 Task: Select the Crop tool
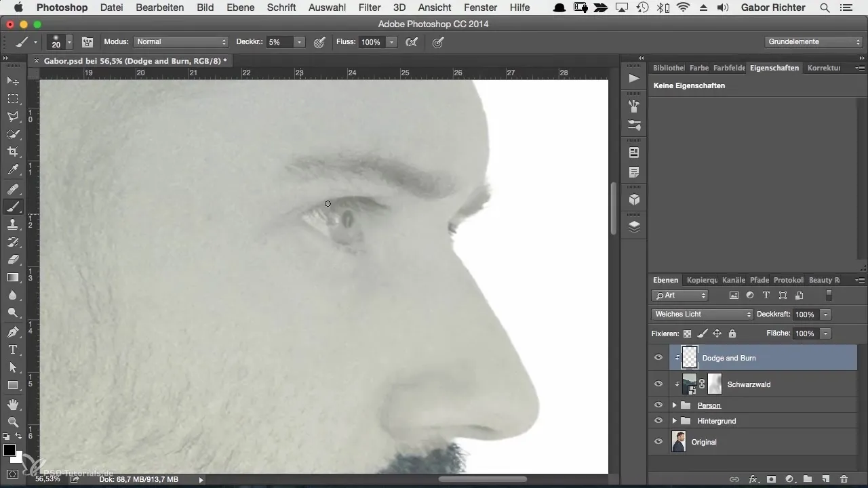click(x=12, y=151)
